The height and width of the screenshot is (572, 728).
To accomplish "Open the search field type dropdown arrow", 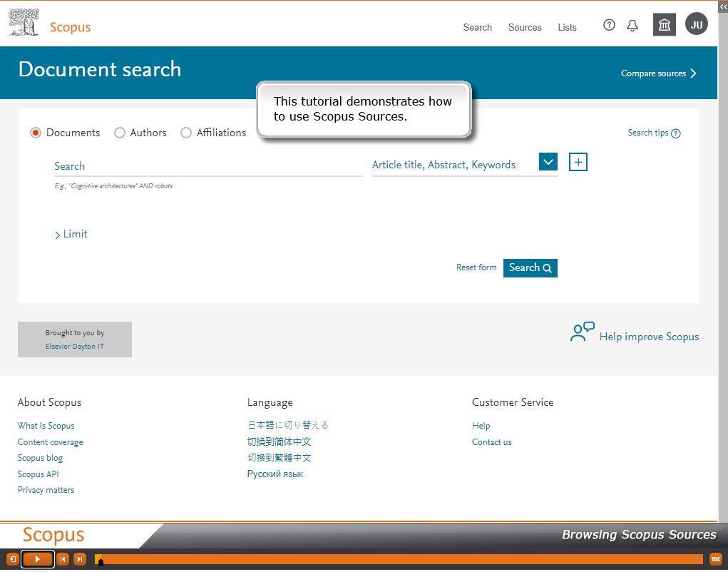I will click(548, 162).
